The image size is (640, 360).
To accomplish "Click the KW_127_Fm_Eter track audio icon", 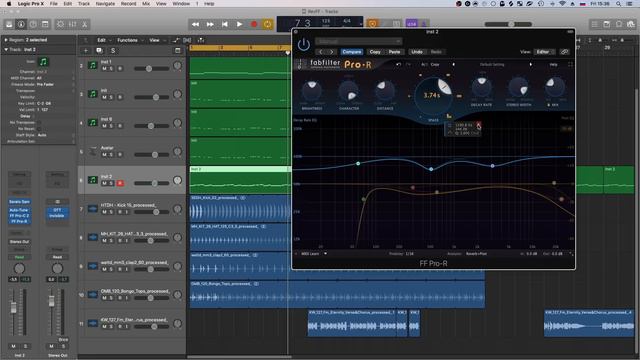I will click(x=93, y=324).
